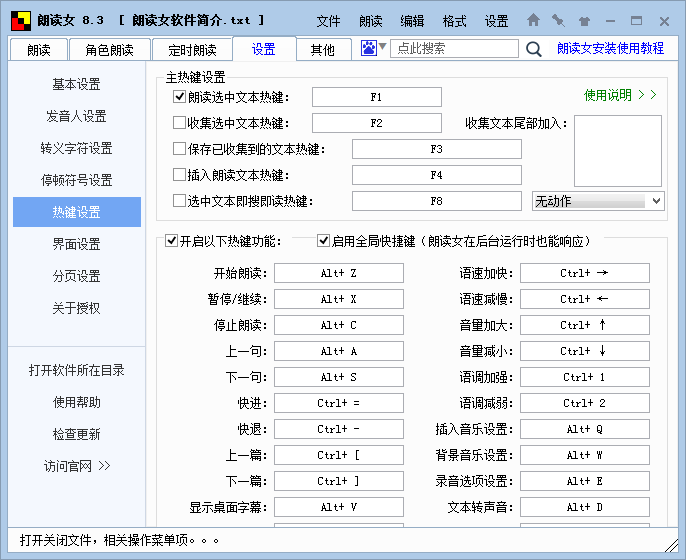This screenshot has width=686, height=560.
Task: Click the home icon in title bar
Action: click(533, 20)
